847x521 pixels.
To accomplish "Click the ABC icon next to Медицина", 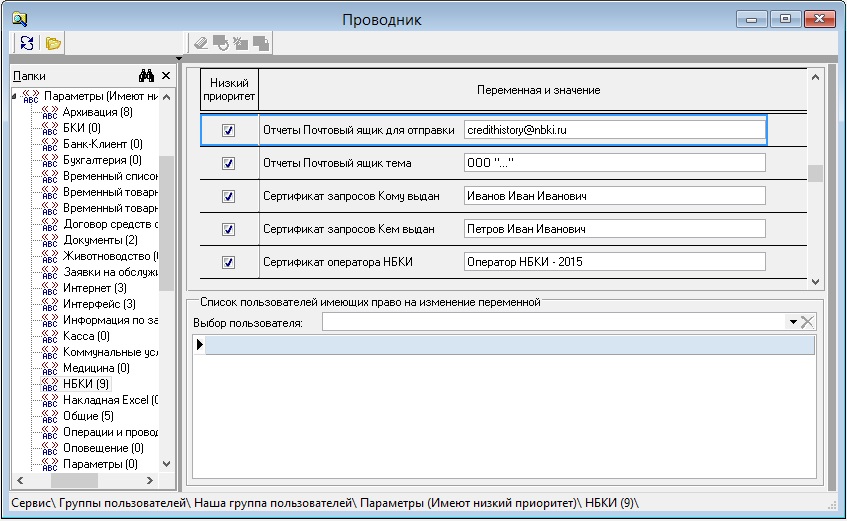I will [50, 369].
